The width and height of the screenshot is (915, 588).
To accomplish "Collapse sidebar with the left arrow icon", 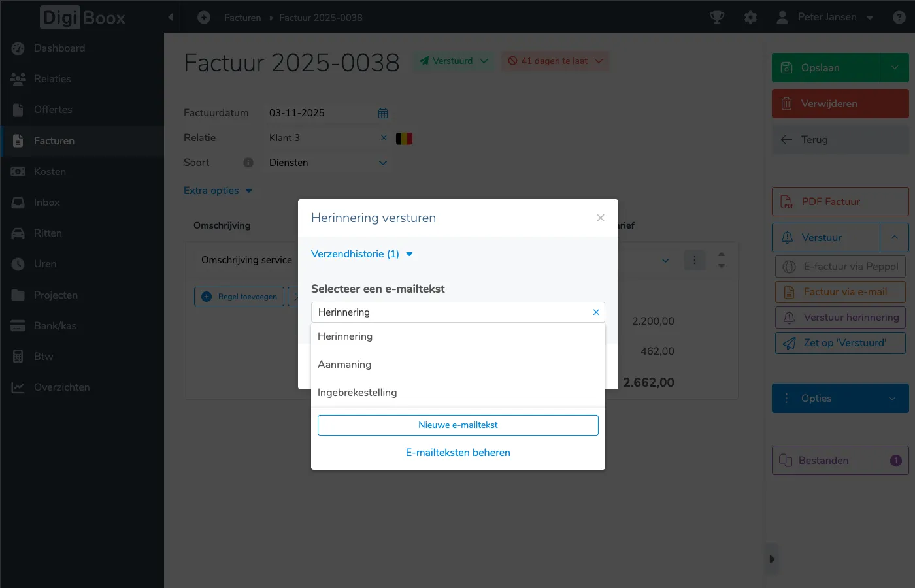I will [171, 18].
